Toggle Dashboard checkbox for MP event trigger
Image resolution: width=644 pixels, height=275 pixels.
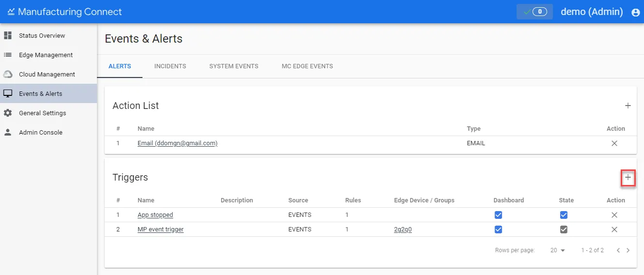498,229
